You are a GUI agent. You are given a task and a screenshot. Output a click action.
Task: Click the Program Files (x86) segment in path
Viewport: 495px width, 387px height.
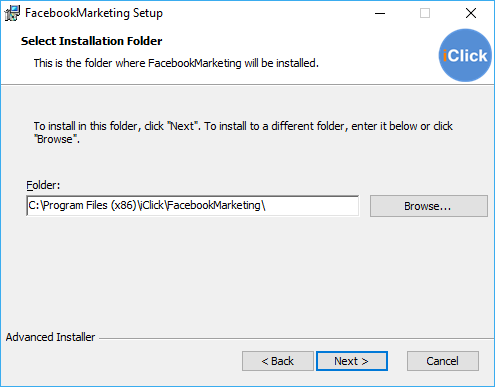click(x=90, y=205)
